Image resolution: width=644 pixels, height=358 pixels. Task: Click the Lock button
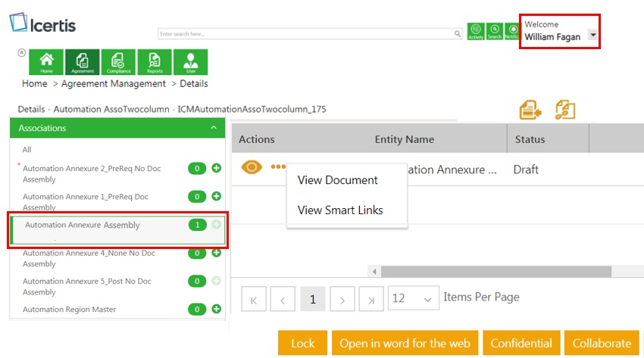(x=302, y=344)
